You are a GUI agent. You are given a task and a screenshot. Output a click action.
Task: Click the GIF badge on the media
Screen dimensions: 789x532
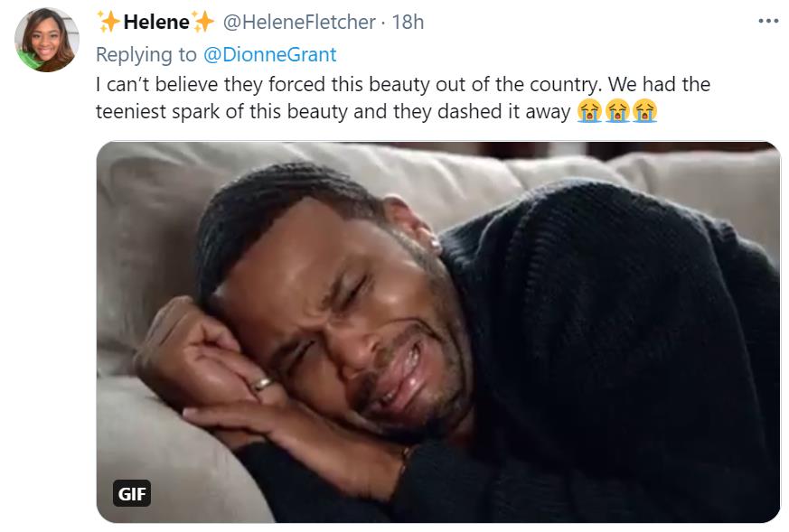(x=132, y=494)
